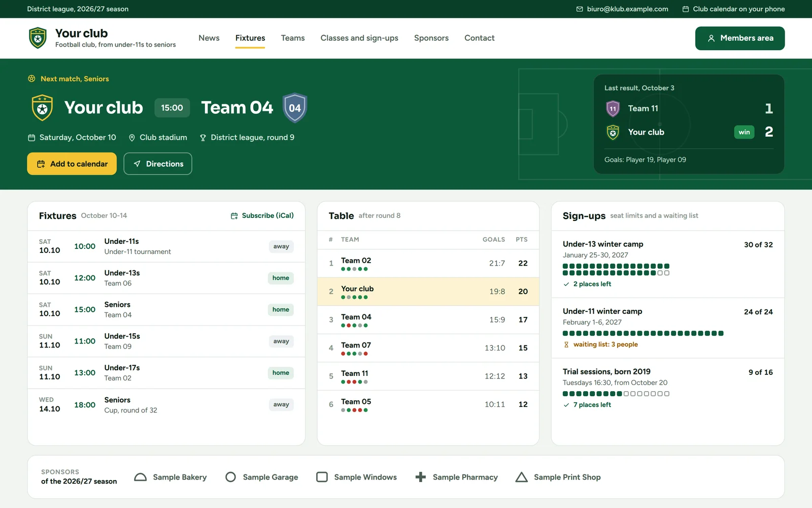Click the Team 11 crest in last result

[613, 108]
